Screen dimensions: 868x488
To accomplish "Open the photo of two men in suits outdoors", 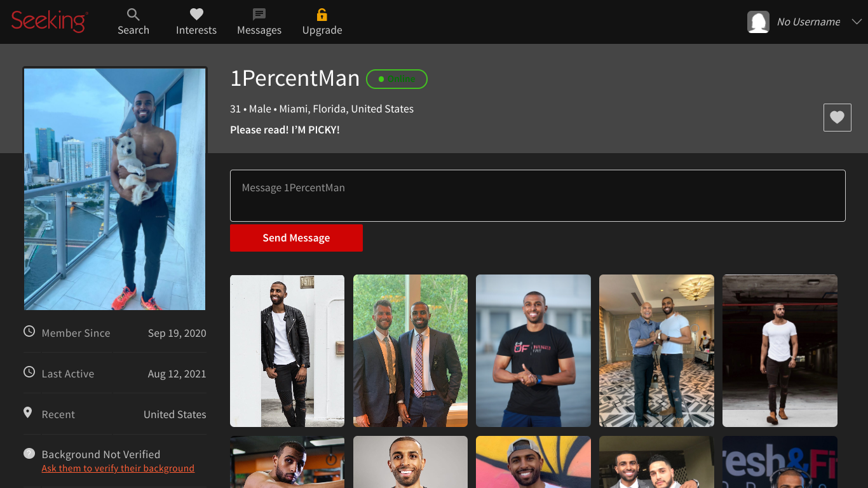I will click(x=410, y=351).
